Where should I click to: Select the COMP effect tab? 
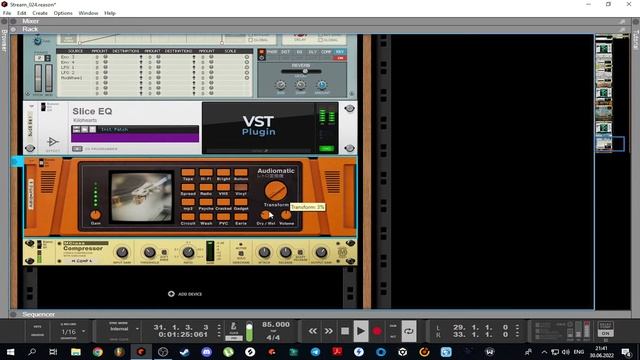pos(326,52)
